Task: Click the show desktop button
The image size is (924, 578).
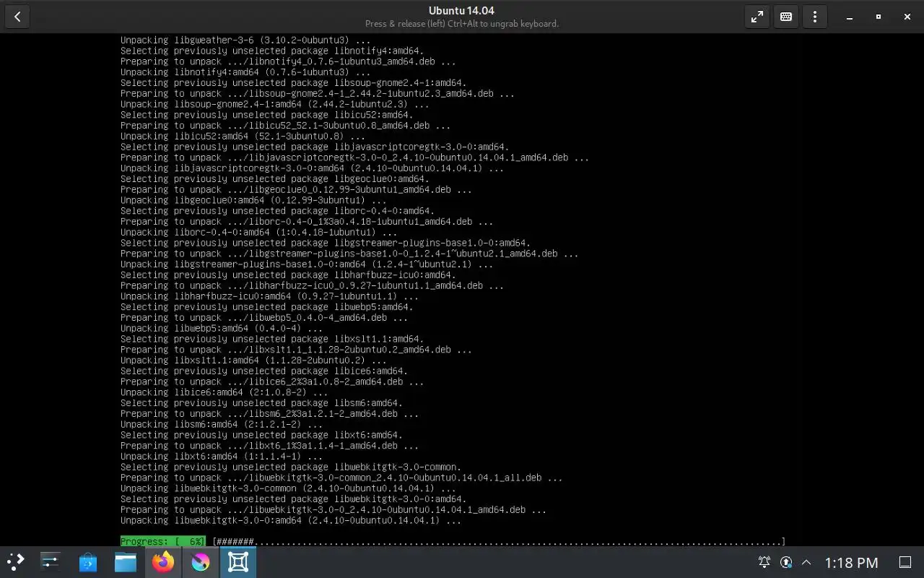Action: tap(905, 562)
